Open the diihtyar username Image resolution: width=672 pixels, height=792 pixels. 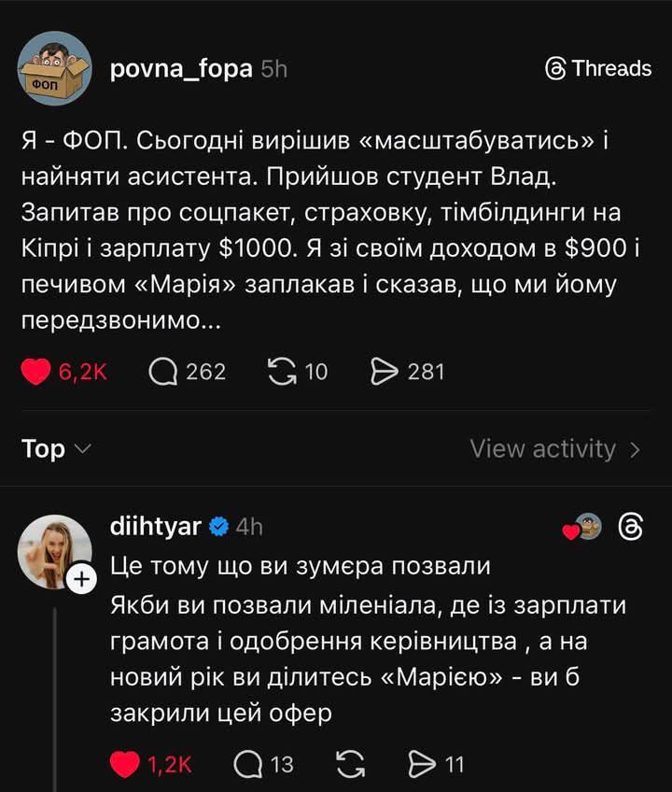pyautogui.click(x=155, y=527)
